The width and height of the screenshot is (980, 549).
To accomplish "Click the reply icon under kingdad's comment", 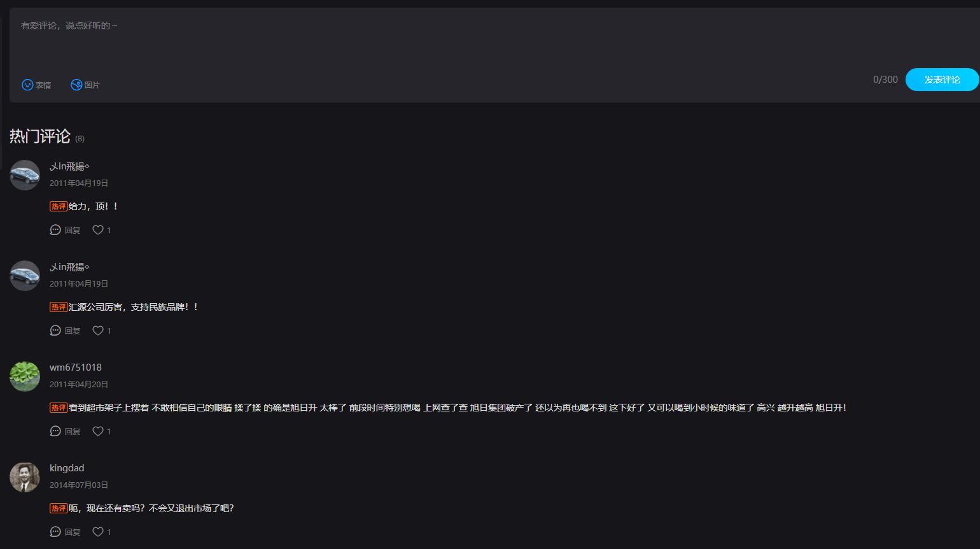I will point(55,532).
